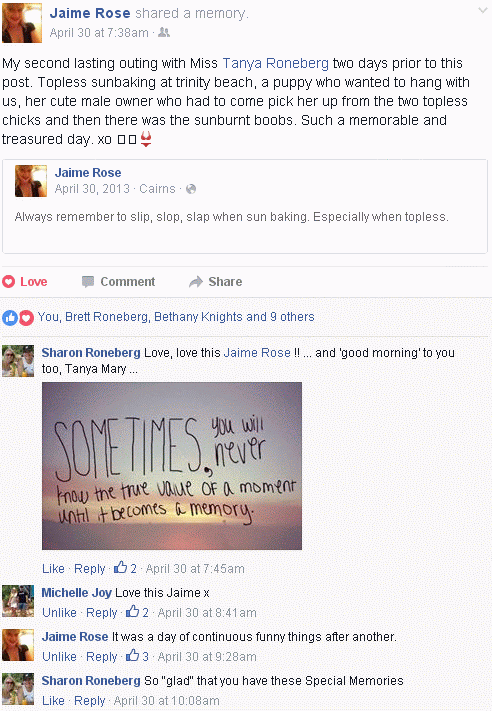Click the Share arrow icon
Screen dimensions: 492x711
[195, 282]
